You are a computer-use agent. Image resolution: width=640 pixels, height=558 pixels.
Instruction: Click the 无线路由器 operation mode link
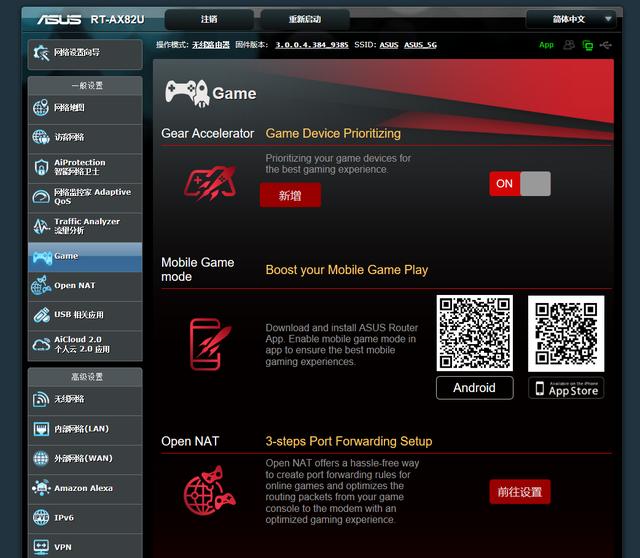pos(211,45)
